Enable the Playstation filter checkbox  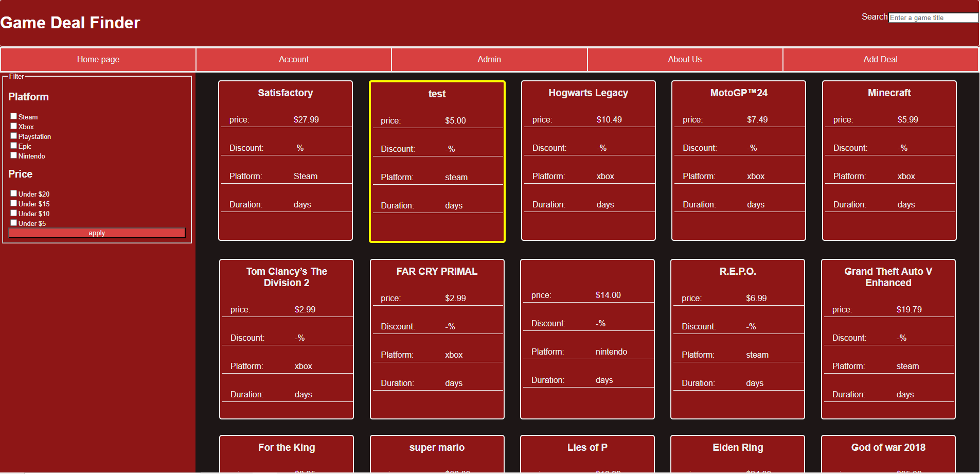coord(13,136)
